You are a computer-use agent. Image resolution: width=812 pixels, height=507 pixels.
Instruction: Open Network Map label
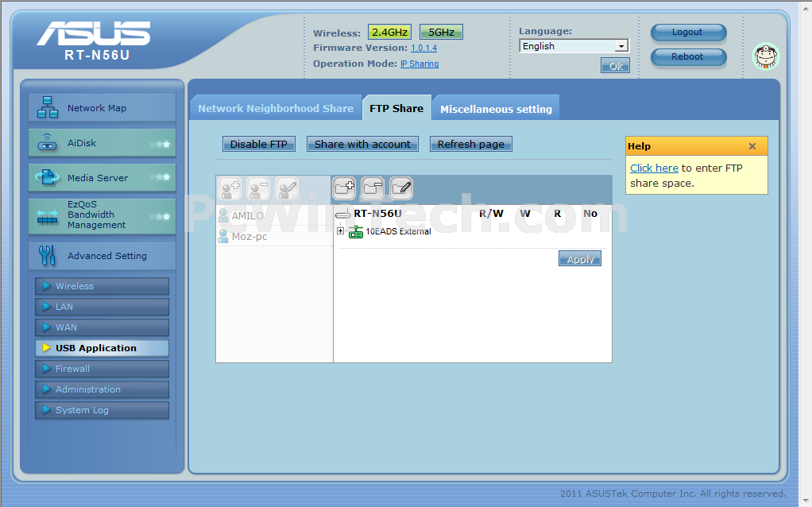[x=97, y=108]
